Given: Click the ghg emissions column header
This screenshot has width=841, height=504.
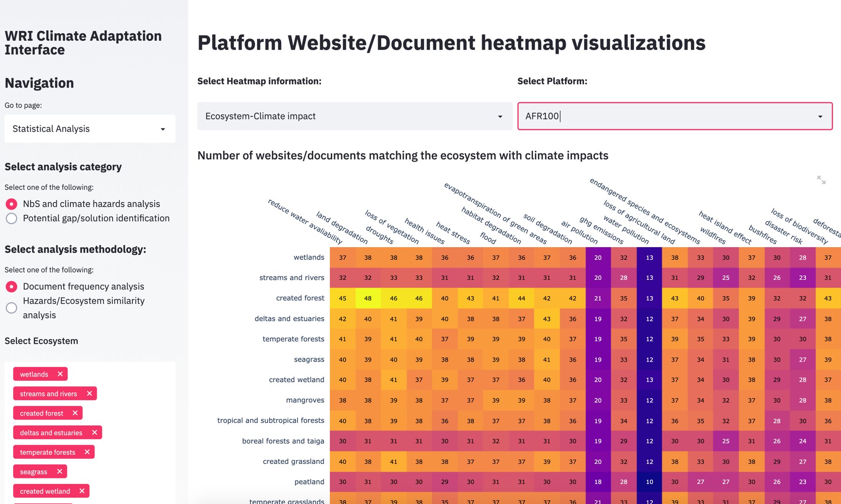Looking at the screenshot, I should (x=601, y=230).
